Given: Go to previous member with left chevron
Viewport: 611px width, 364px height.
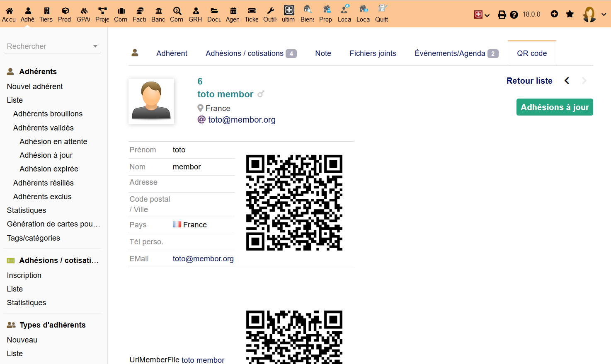Looking at the screenshot, I should point(567,81).
